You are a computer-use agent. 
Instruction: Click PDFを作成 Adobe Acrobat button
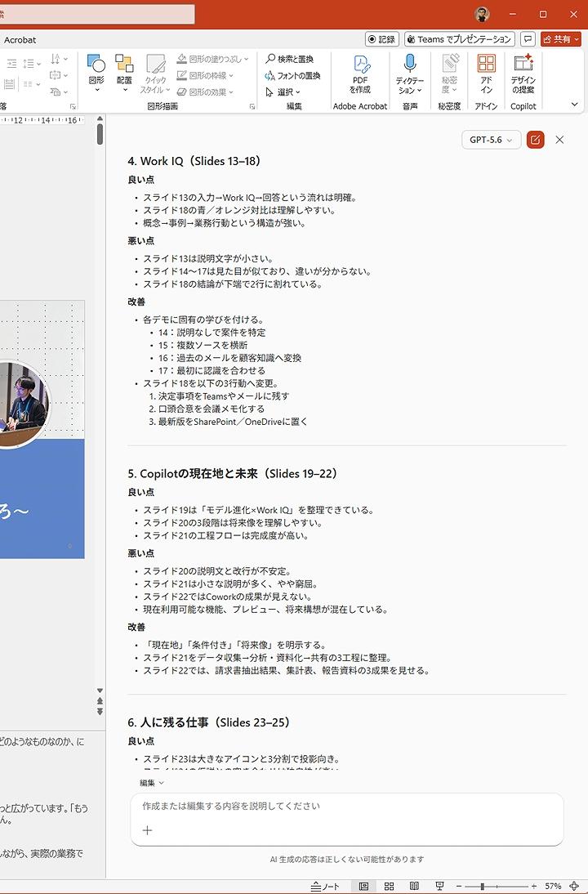[360, 74]
